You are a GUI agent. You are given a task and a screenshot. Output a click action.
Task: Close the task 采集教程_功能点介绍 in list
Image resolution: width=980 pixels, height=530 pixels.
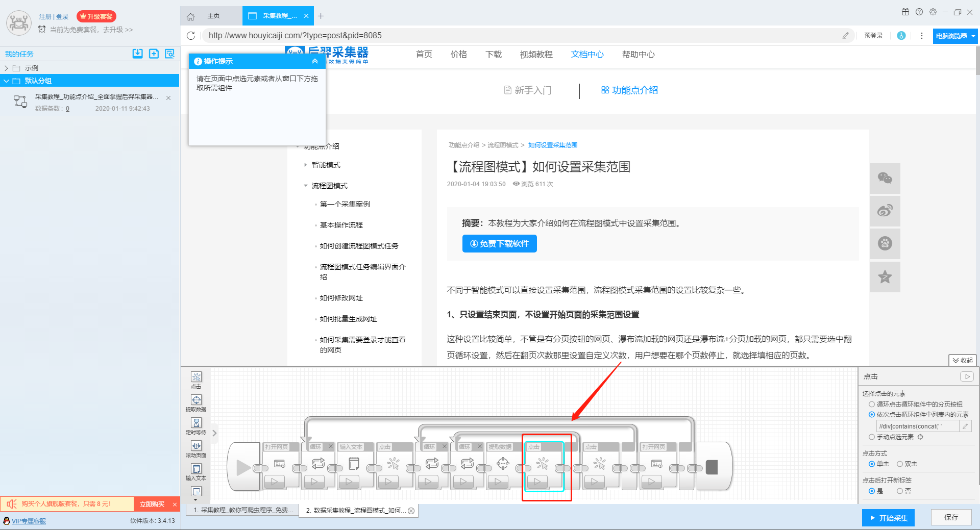168,98
